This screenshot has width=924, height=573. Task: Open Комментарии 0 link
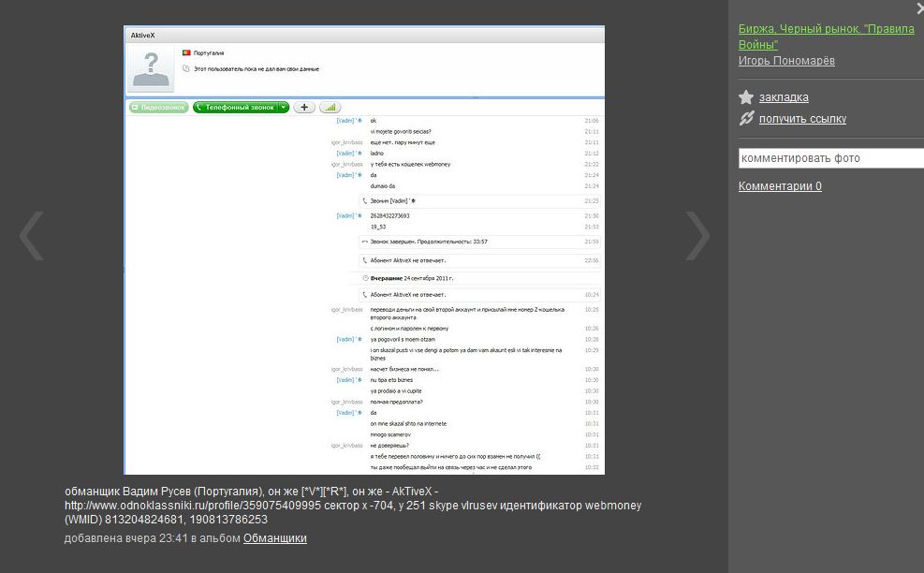780,186
